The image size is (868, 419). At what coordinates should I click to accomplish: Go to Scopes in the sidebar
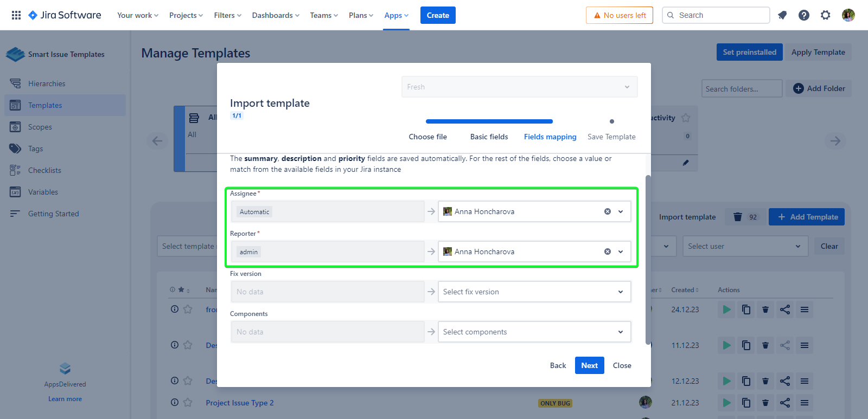pyautogui.click(x=40, y=127)
